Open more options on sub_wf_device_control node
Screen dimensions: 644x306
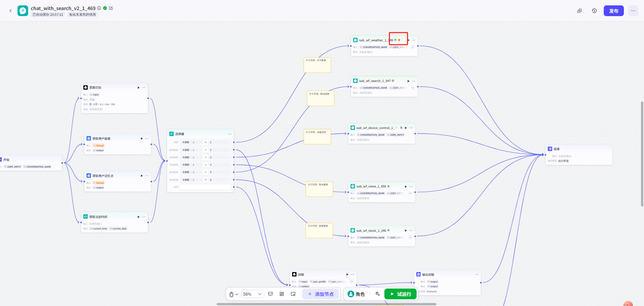(411, 128)
